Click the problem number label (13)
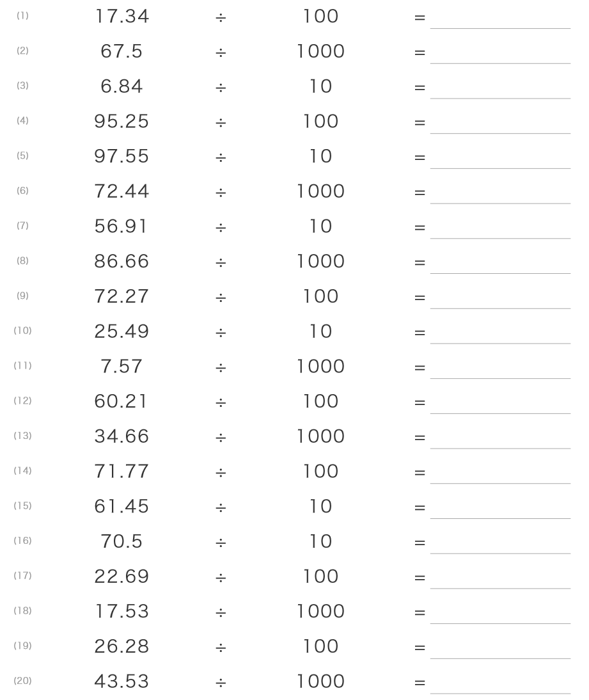 pyautogui.click(x=22, y=436)
